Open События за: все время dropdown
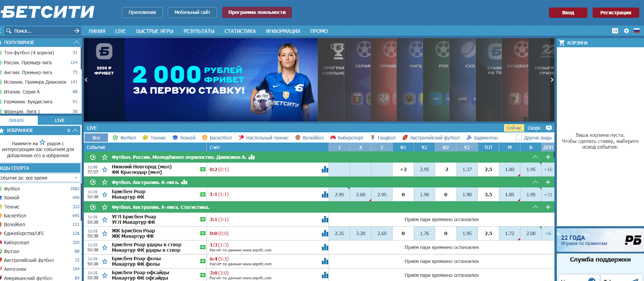The height and width of the screenshot is (281, 644). 40,178
